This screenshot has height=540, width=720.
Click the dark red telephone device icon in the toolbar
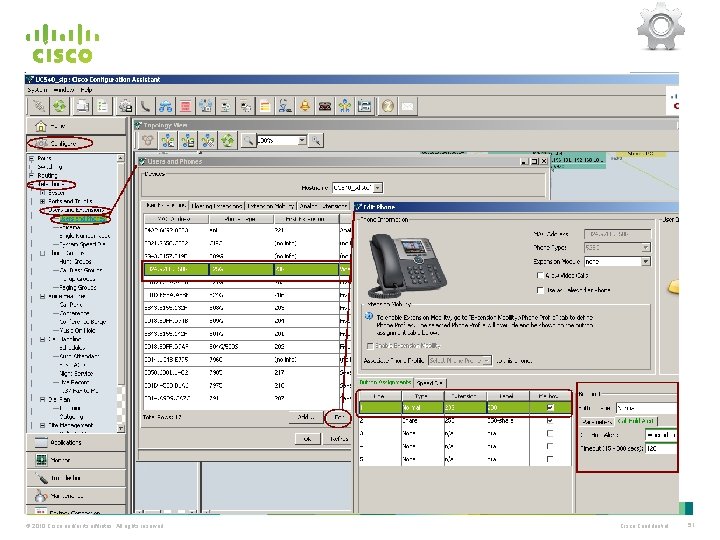325,107
